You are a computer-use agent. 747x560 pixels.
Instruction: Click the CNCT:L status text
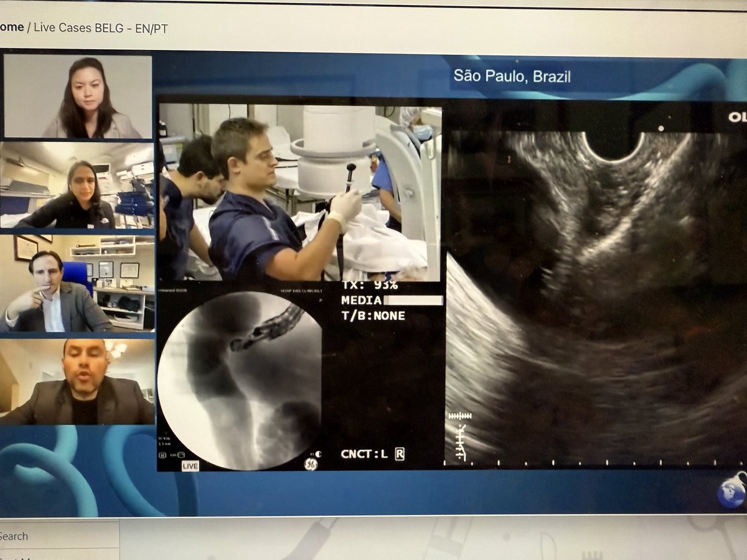(x=364, y=454)
